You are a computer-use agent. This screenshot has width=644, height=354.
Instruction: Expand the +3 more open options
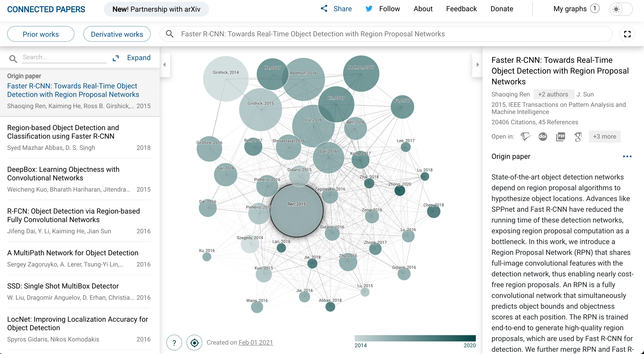coord(605,137)
